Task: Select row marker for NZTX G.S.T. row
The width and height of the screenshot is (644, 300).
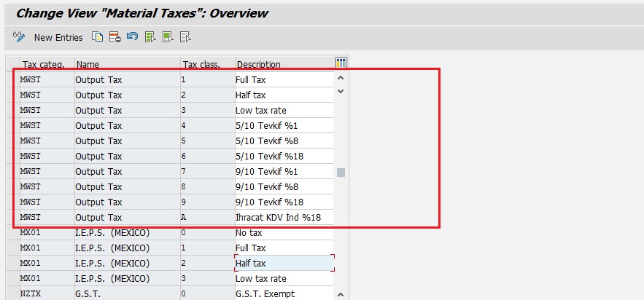Action: point(12,293)
